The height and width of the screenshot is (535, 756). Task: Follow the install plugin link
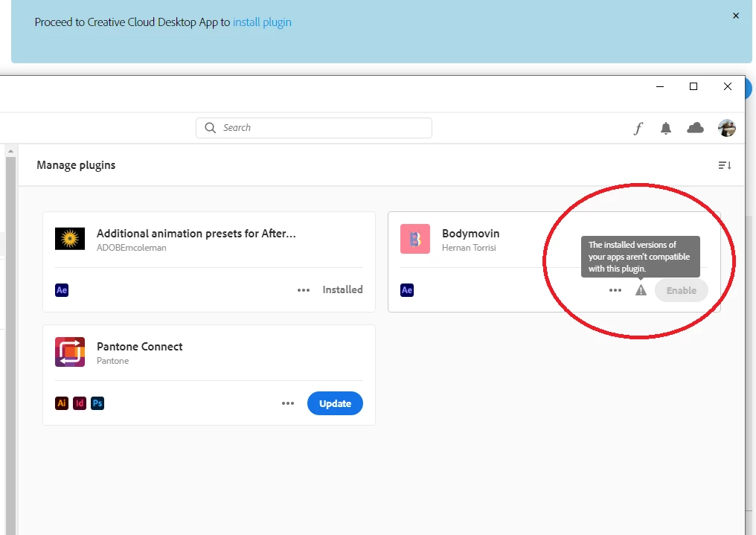pos(262,22)
